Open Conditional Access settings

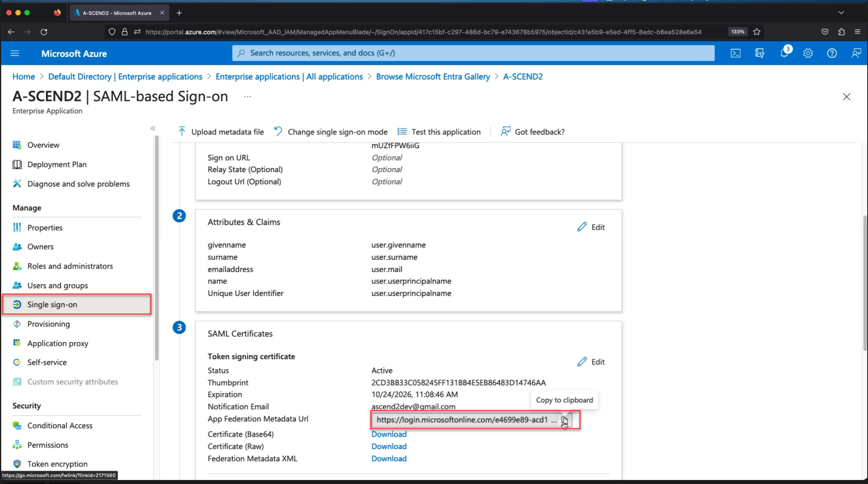point(60,425)
